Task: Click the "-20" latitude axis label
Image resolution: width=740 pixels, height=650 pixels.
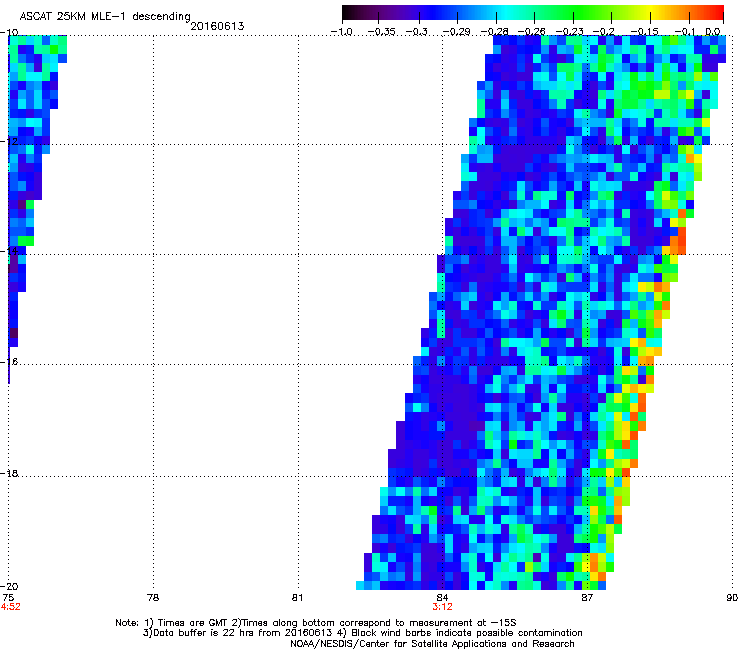Action: [x=9, y=586]
